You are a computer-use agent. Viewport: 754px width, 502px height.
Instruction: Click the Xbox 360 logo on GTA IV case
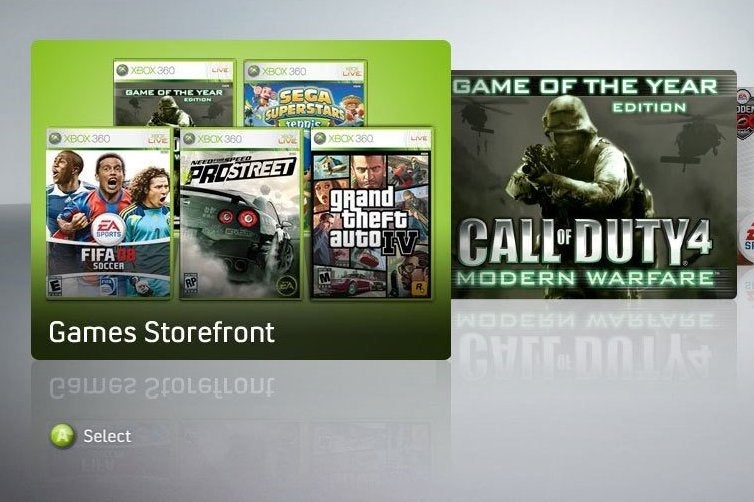[343, 138]
